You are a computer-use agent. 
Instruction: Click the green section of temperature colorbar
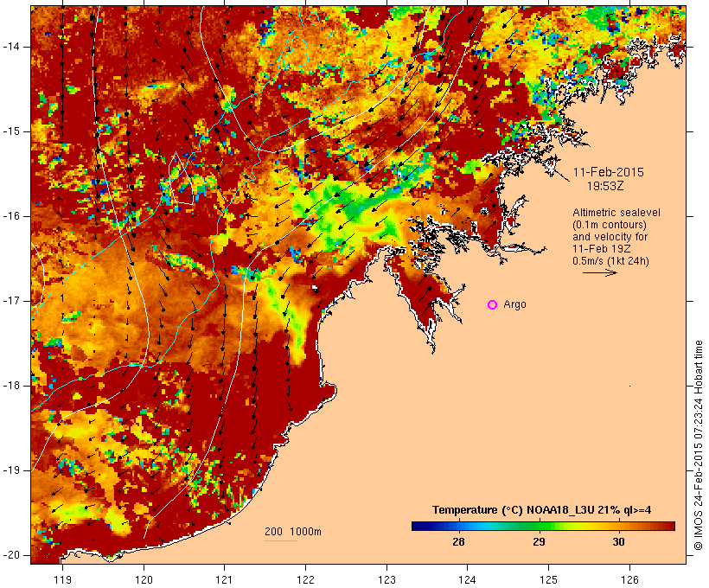point(540,526)
